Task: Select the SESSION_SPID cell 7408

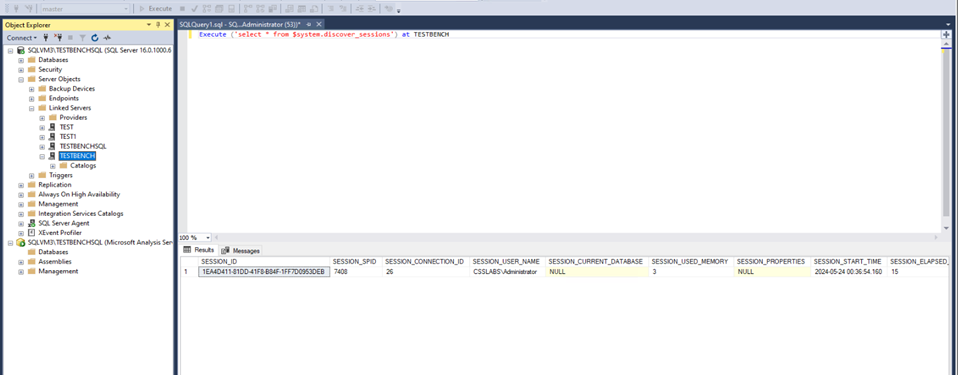Action: (x=356, y=272)
